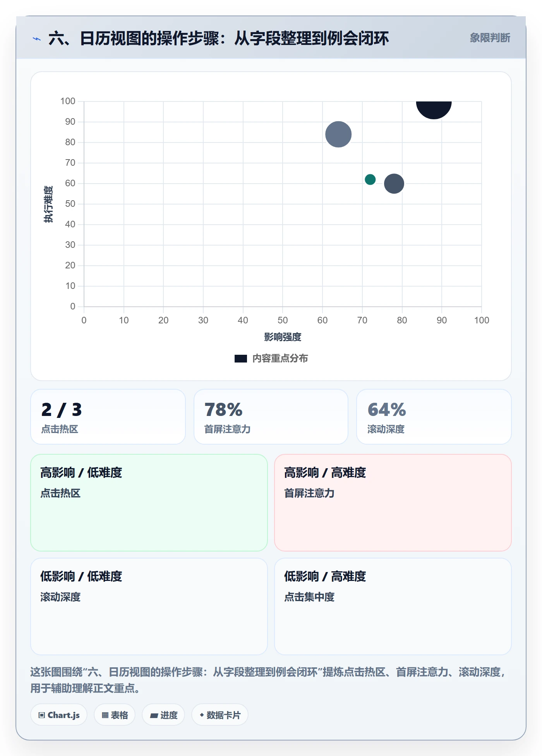Open the 低影响 / 高难度 quadrant card

pyautogui.click(x=393, y=607)
